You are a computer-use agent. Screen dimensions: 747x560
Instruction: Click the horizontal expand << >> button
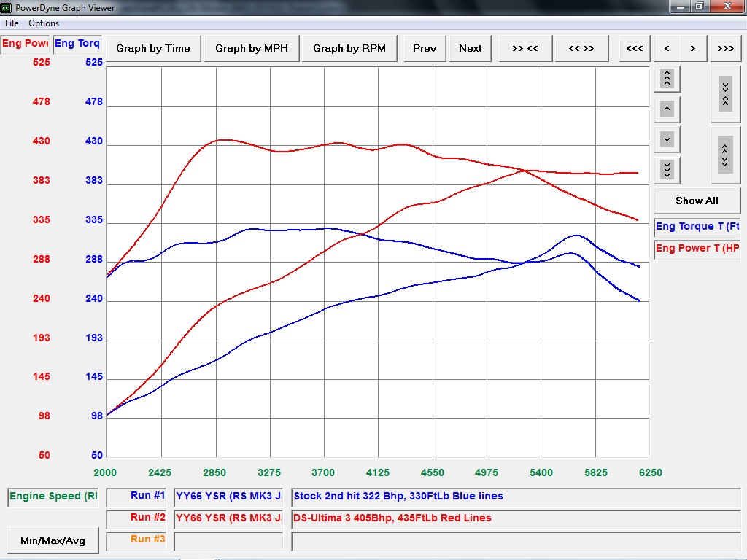[581, 48]
